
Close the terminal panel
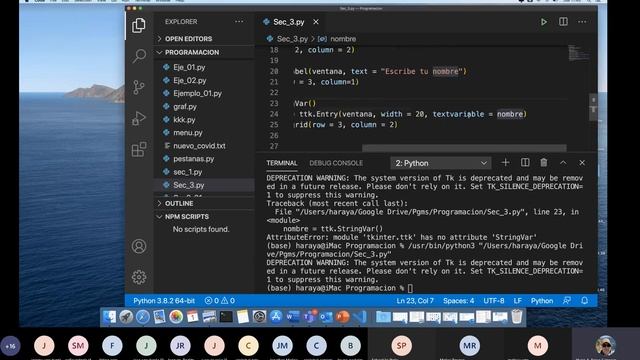click(582, 162)
